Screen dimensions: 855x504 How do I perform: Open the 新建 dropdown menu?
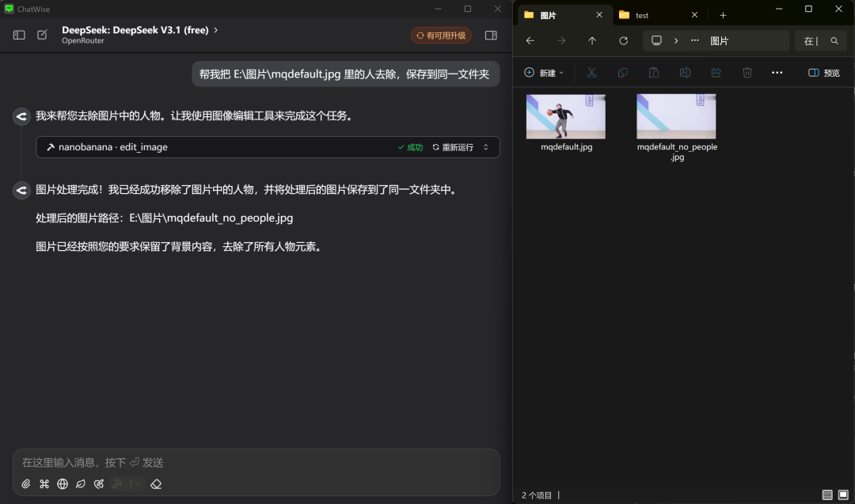(x=543, y=72)
